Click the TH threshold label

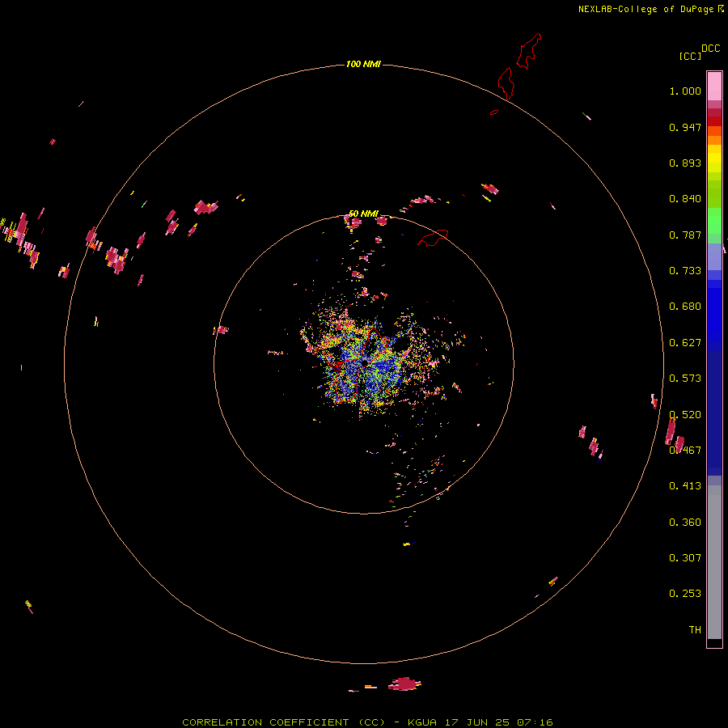[x=695, y=630]
